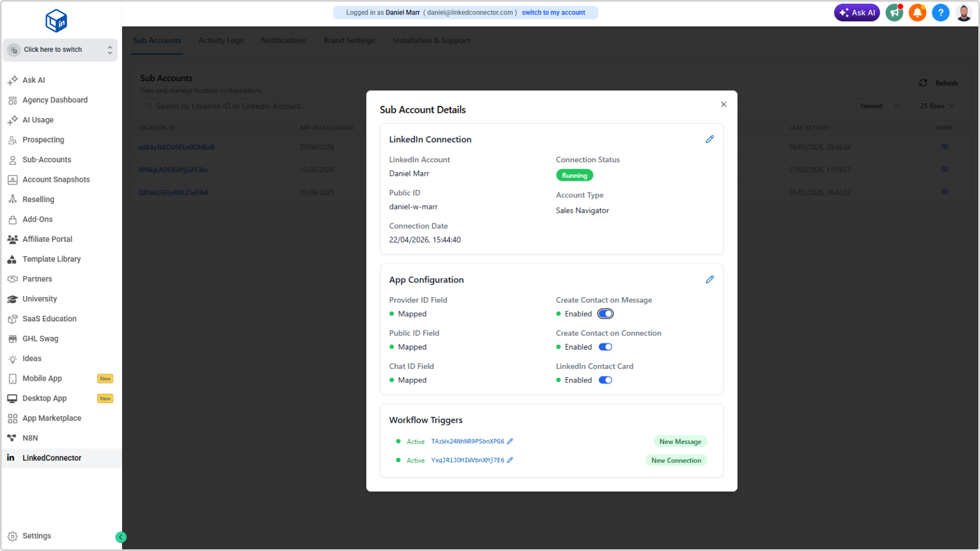The height and width of the screenshot is (551, 980).
Task: View details for row dated 03/05/2026
Action: 944,147
